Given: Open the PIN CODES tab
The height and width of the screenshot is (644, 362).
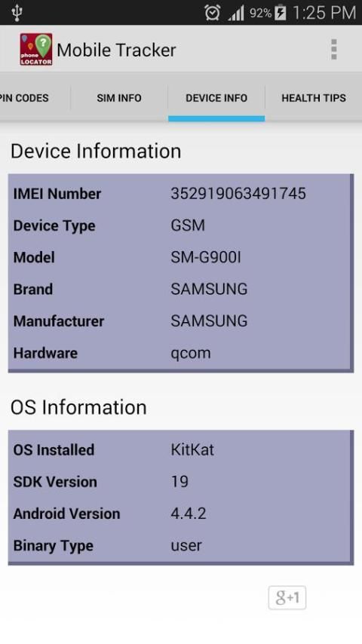Looking at the screenshot, I should (x=24, y=98).
